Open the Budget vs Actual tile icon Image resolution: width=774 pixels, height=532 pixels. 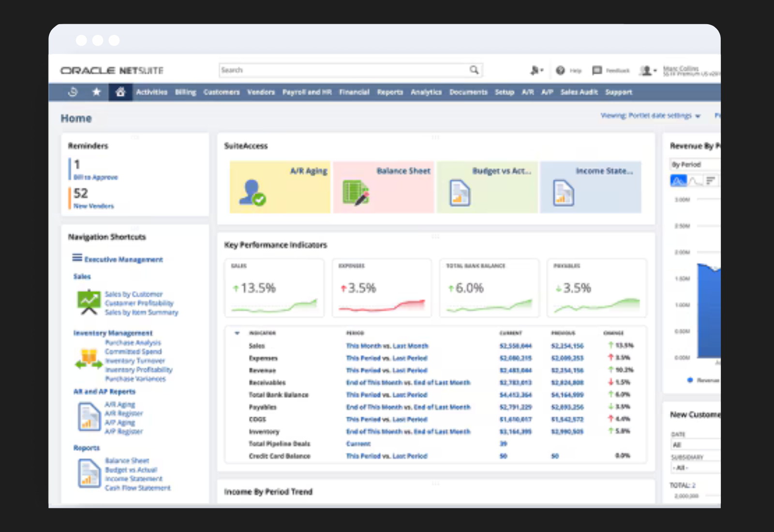[x=460, y=193]
